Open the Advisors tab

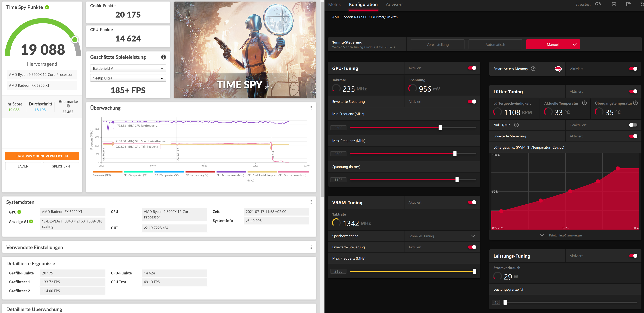pyautogui.click(x=394, y=5)
